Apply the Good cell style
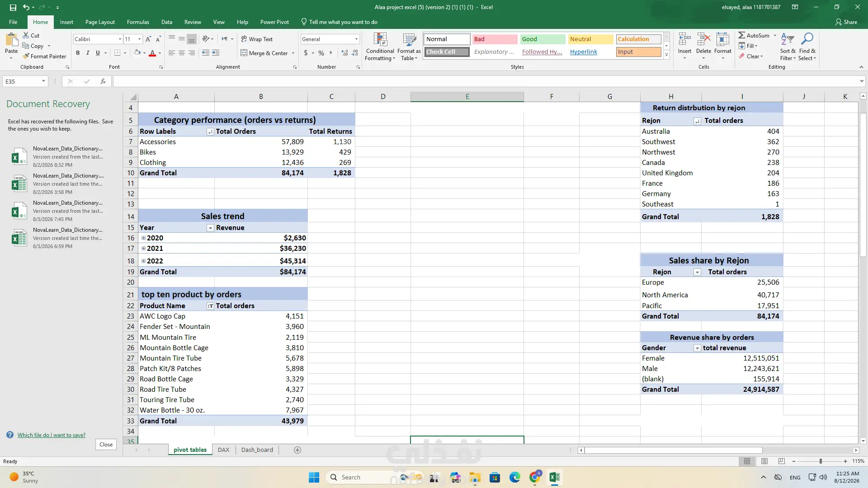Viewport: 868px width, 488px height. 542,39
